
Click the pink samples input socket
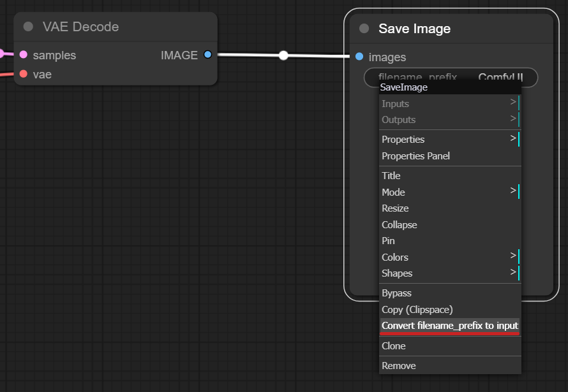point(24,55)
